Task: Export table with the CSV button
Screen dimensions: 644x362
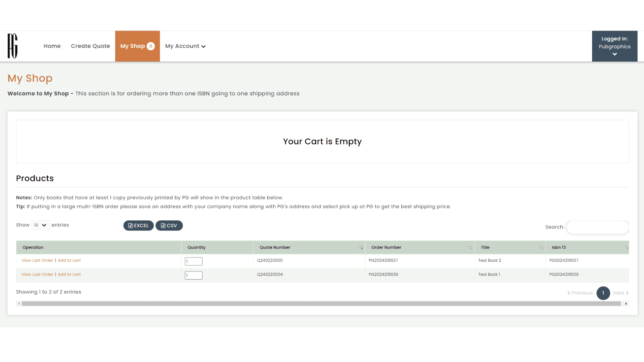Action: pyautogui.click(x=169, y=226)
